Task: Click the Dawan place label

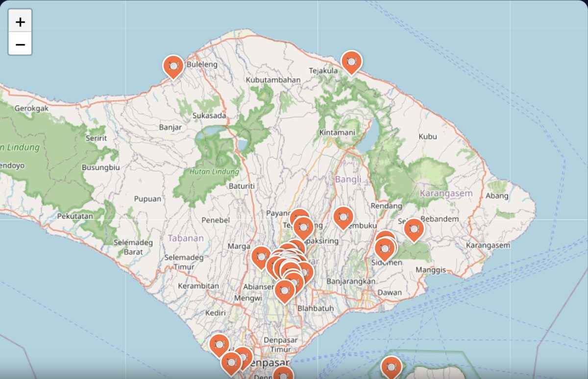Action: coord(390,292)
